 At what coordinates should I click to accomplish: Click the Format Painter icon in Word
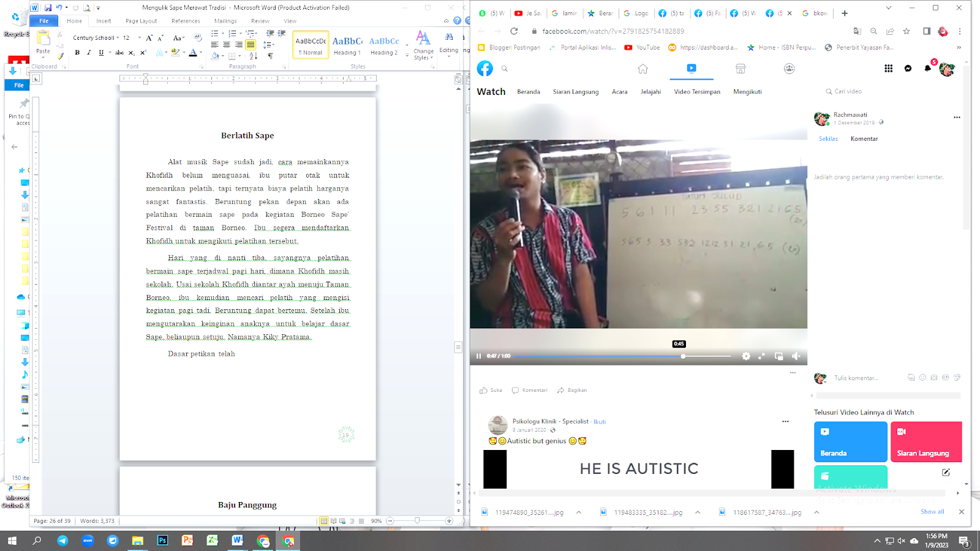pos(60,56)
